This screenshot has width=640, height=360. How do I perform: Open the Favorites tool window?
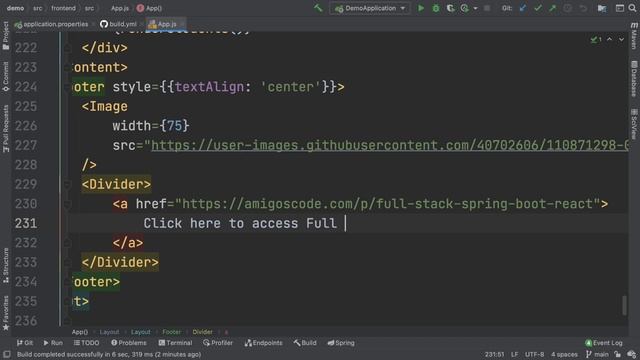point(6,313)
